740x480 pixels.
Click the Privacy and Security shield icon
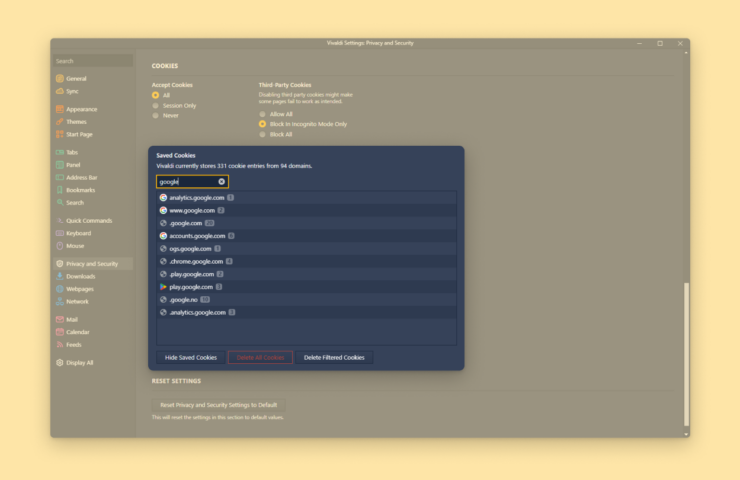(59, 264)
